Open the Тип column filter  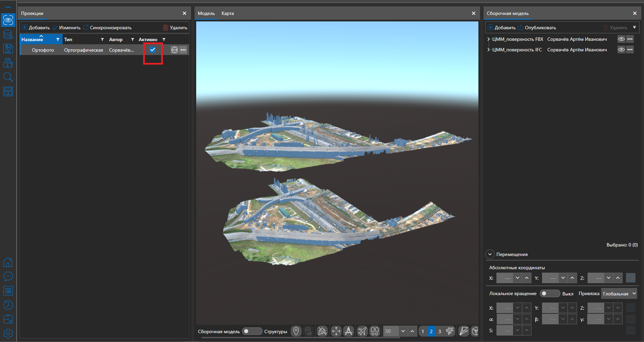[102, 39]
